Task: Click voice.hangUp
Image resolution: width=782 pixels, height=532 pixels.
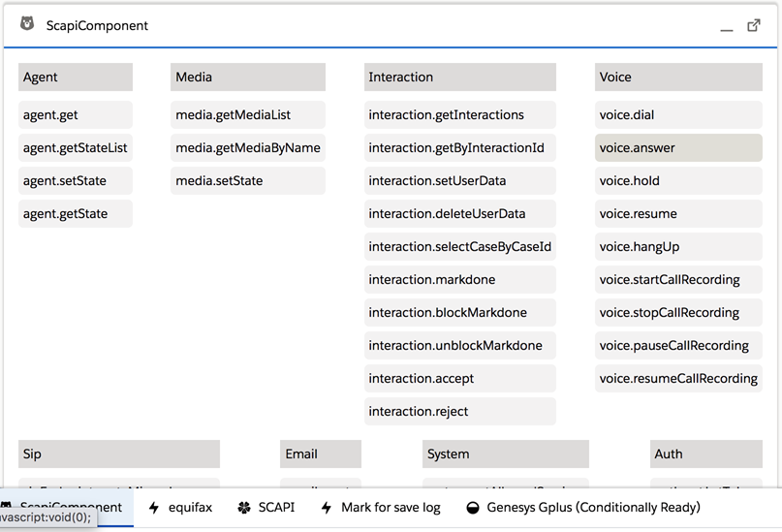Action: pos(677,247)
